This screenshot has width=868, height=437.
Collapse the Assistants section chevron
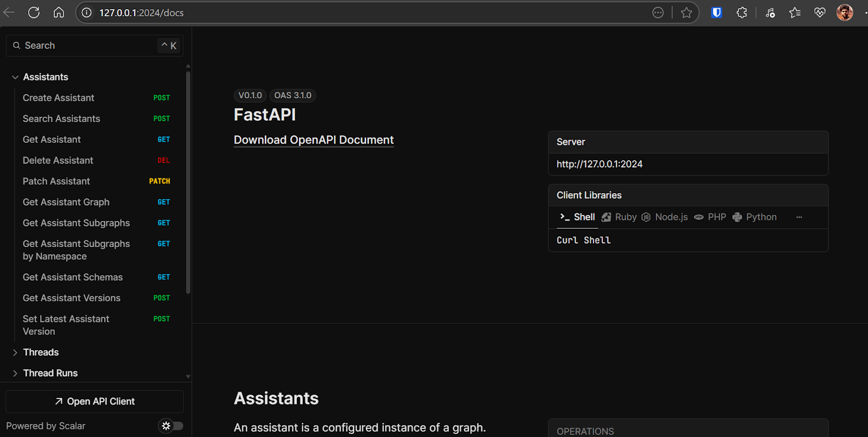tap(15, 77)
